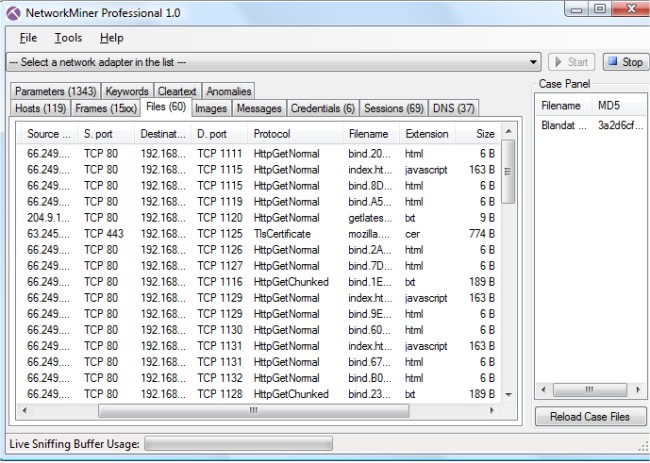The image size is (650, 463).
Task: Sort by the D. port column header
Action: (220, 134)
